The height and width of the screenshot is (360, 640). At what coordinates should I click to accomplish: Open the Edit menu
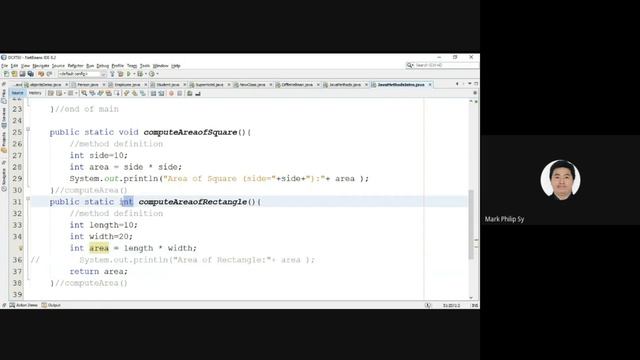pos(14,66)
